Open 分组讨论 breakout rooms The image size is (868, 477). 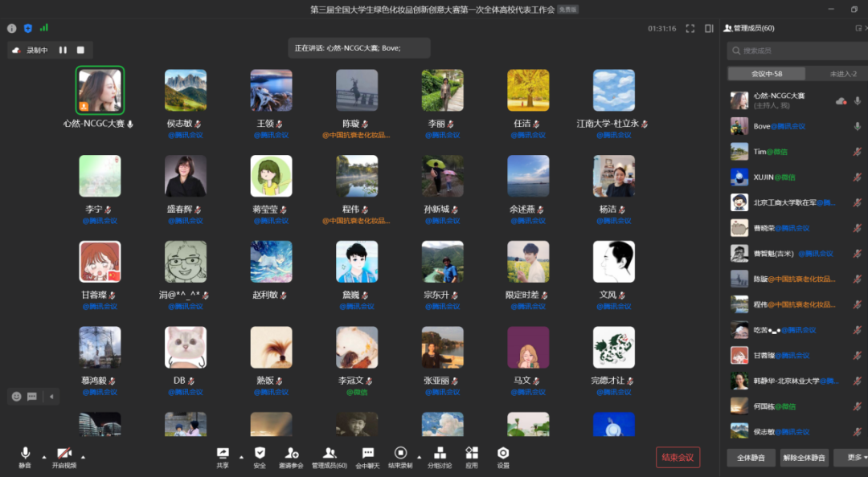point(440,458)
